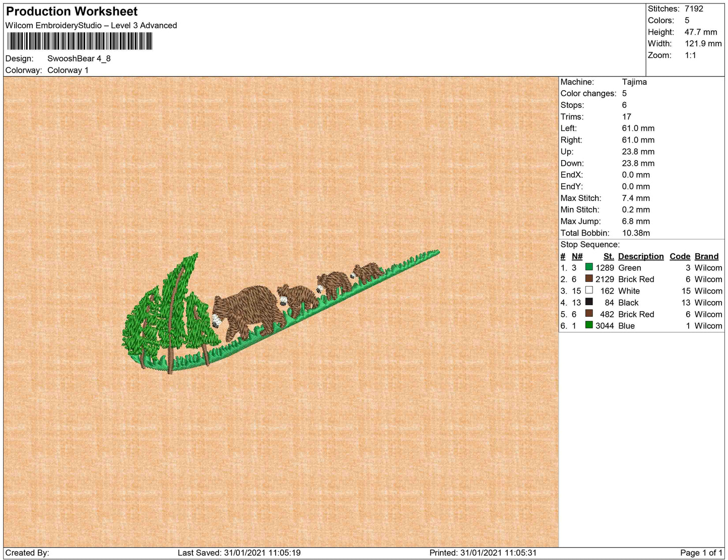Viewport: 728px width, 560px height.
Task: Click "Wilcom" brand in the White row
Action: (708, 291)
